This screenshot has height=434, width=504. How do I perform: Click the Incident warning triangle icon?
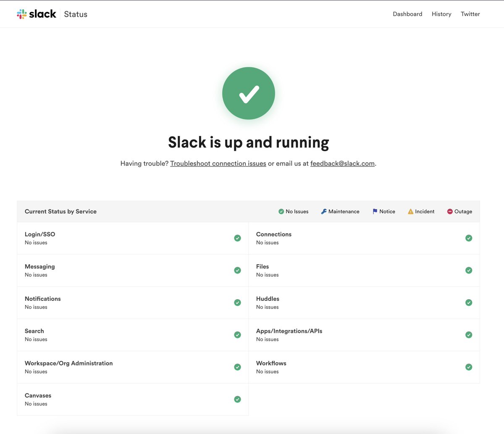coord(411,211)
